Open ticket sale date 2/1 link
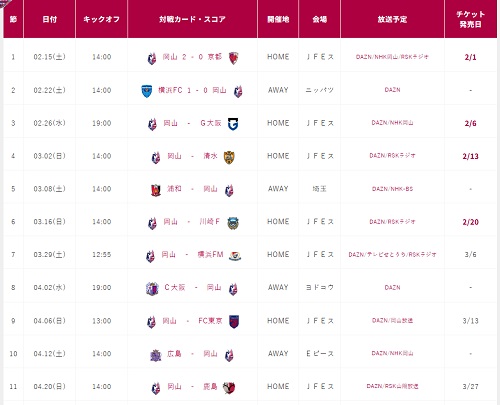The width and height of the screenshot is (500, 405). click(470, 57)
